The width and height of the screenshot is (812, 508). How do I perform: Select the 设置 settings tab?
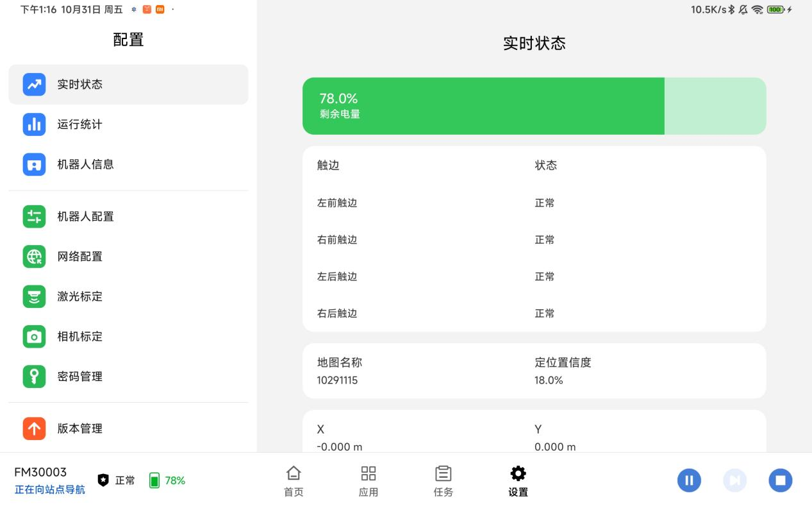[x=518, y=481]
